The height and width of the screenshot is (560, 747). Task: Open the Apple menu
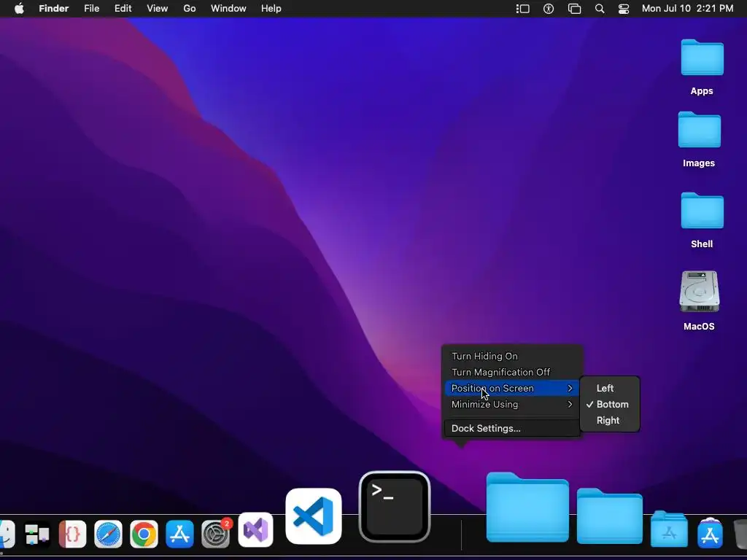tap(19, 9)
